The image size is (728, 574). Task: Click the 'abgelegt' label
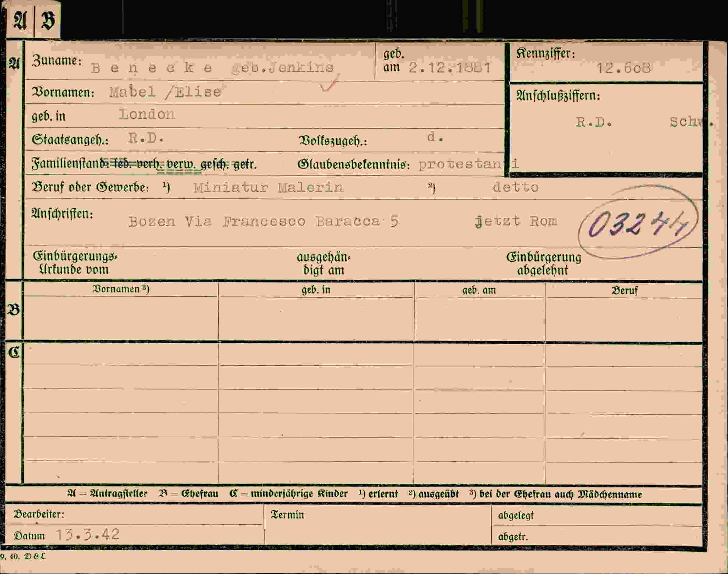[516, 515]
